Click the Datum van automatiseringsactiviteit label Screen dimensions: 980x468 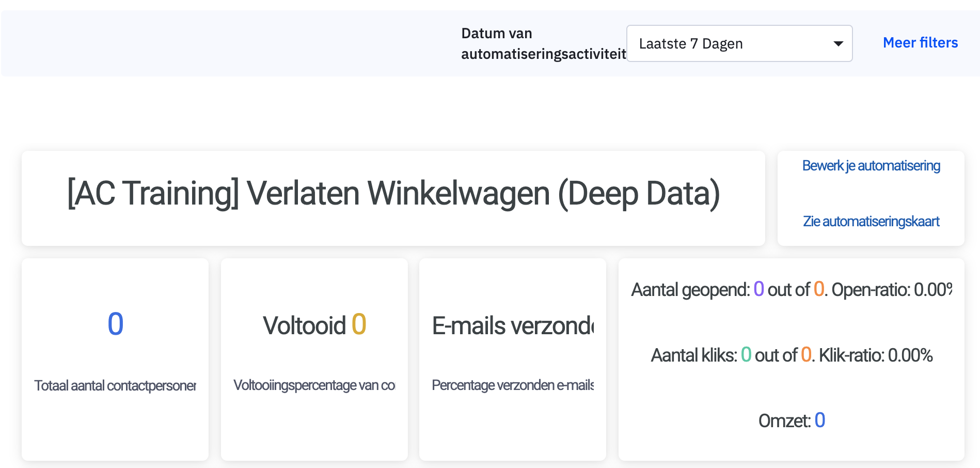543,44
